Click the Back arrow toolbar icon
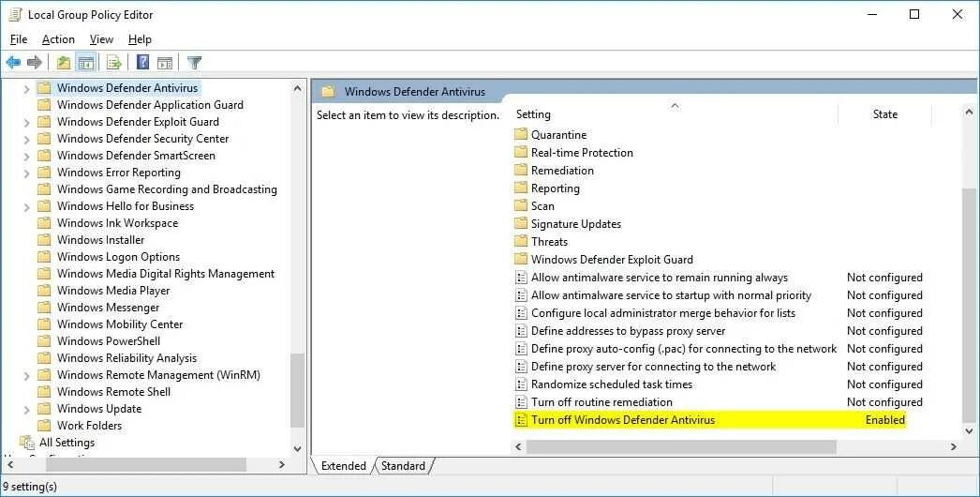Viewport: 980px width, 497px height. pyautogui.click(x=13, y=62)
